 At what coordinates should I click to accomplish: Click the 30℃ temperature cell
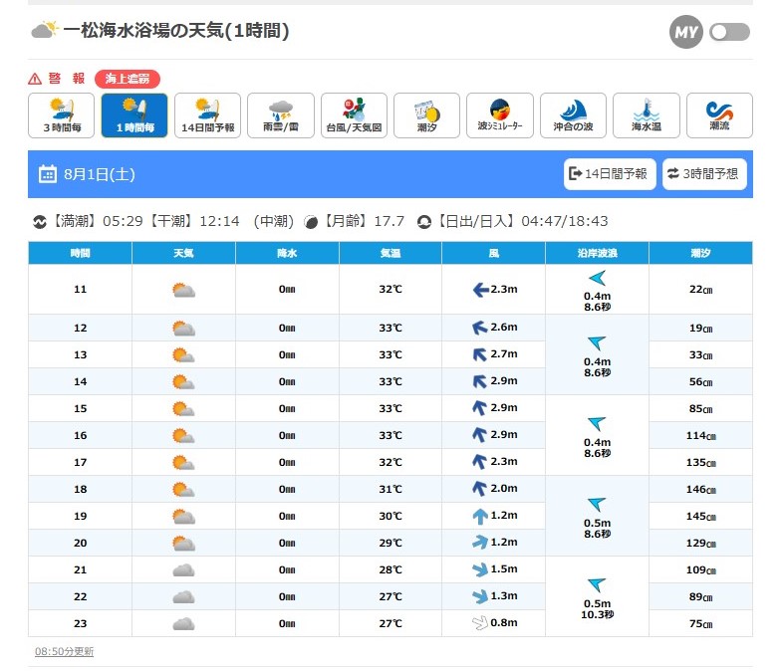pos(390,516)
